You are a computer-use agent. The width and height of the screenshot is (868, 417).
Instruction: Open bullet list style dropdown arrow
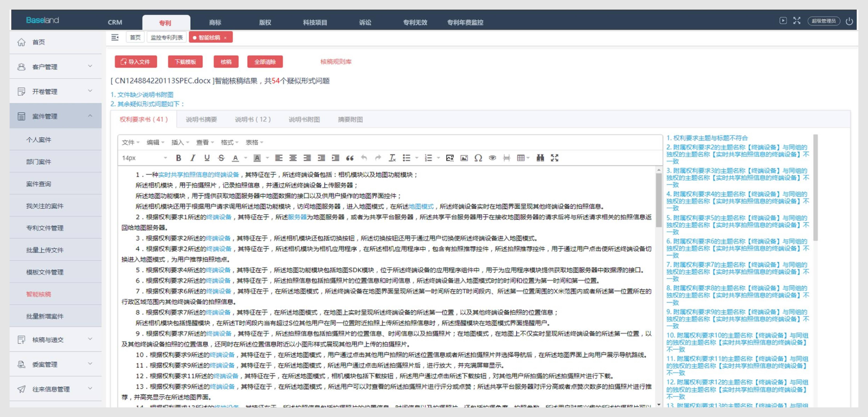[417, 158]
